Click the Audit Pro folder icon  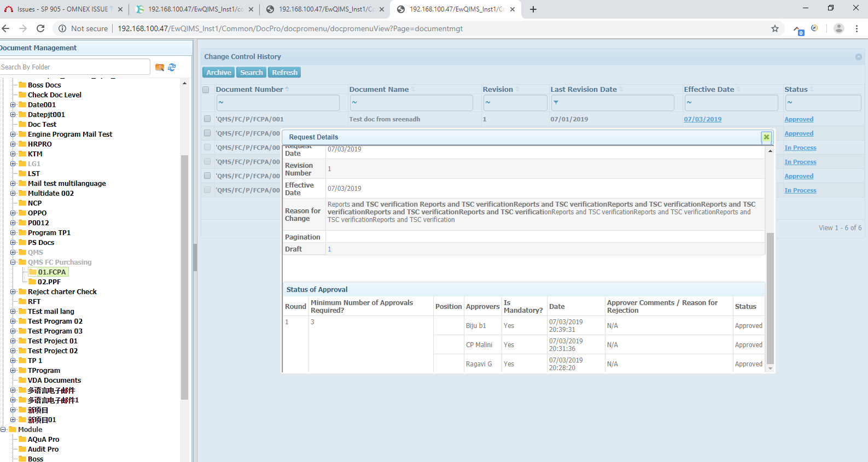(22, 449)
